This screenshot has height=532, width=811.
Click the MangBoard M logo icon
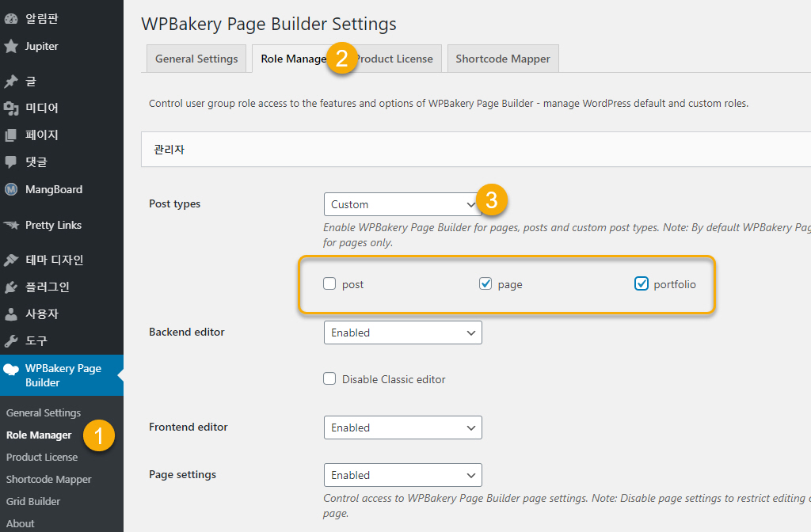11,189
